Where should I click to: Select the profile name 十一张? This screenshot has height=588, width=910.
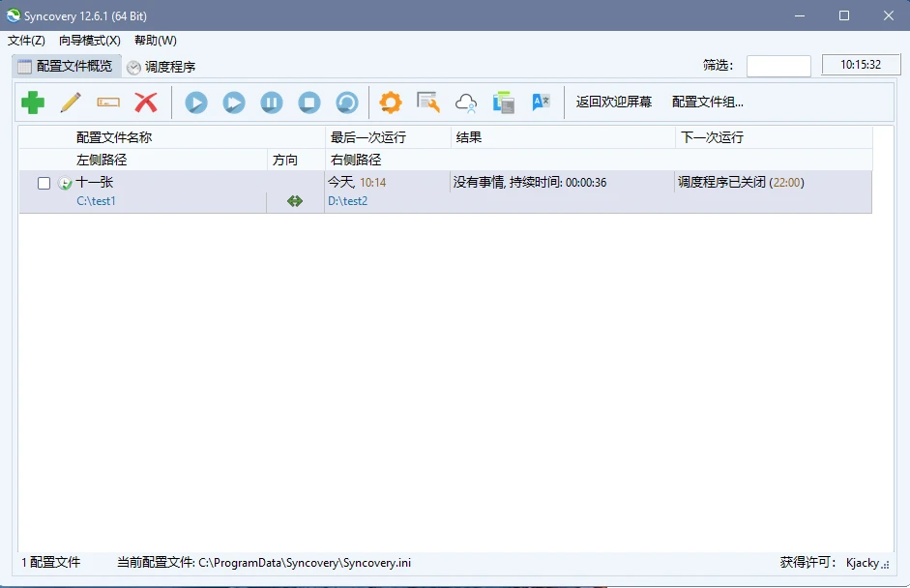coord(94,182)
